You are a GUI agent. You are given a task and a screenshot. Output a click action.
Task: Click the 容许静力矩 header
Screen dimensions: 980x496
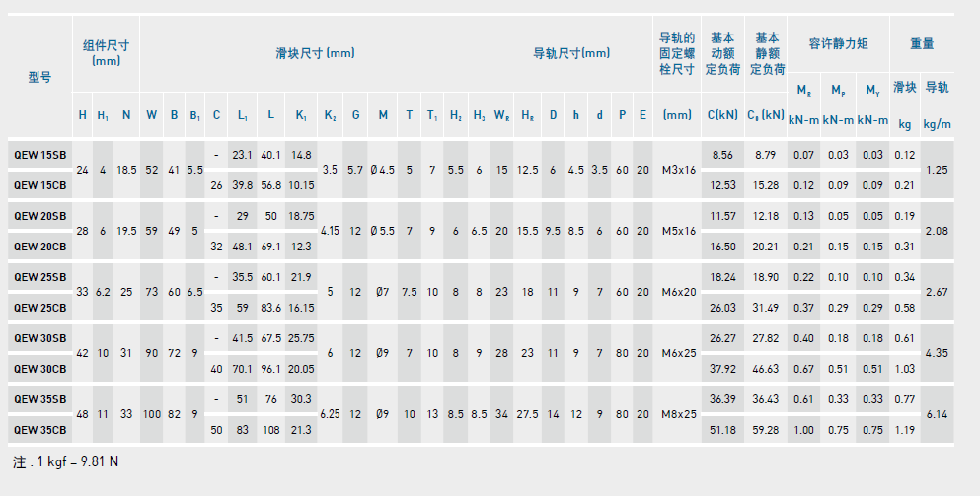click(x=838, y=44)
